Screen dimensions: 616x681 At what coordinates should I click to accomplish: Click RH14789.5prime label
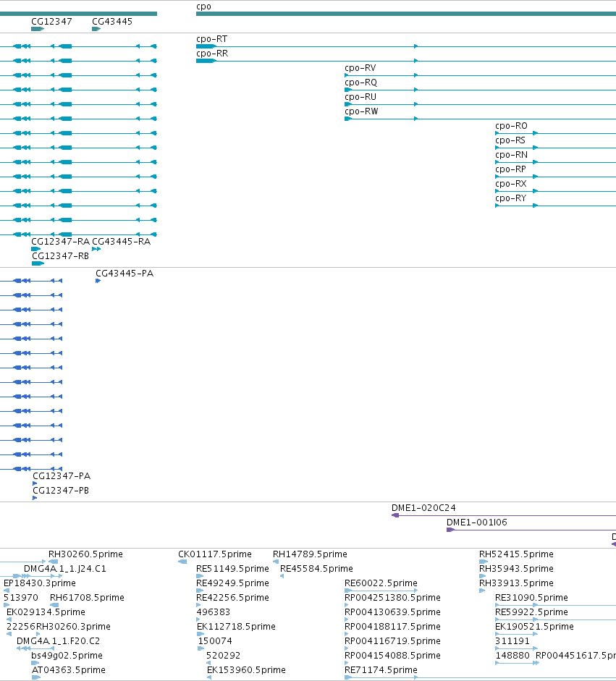coord(310,554)
